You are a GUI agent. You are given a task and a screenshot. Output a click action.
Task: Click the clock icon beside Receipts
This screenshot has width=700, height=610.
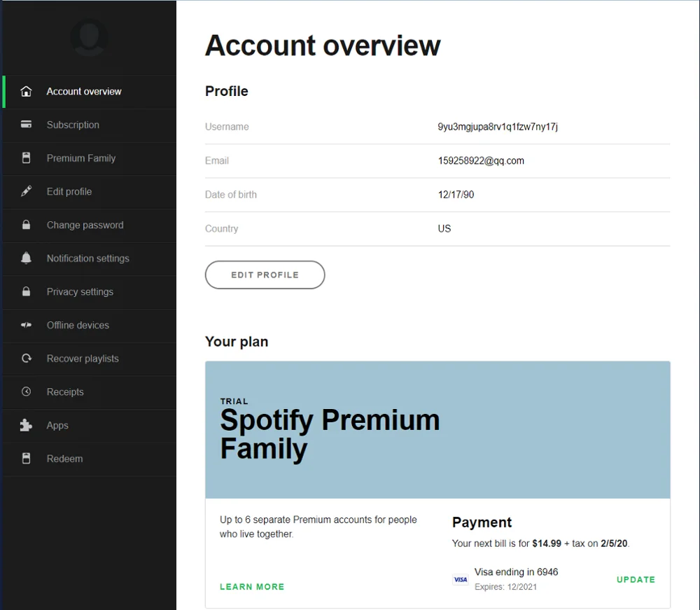(x=27, y=391)
